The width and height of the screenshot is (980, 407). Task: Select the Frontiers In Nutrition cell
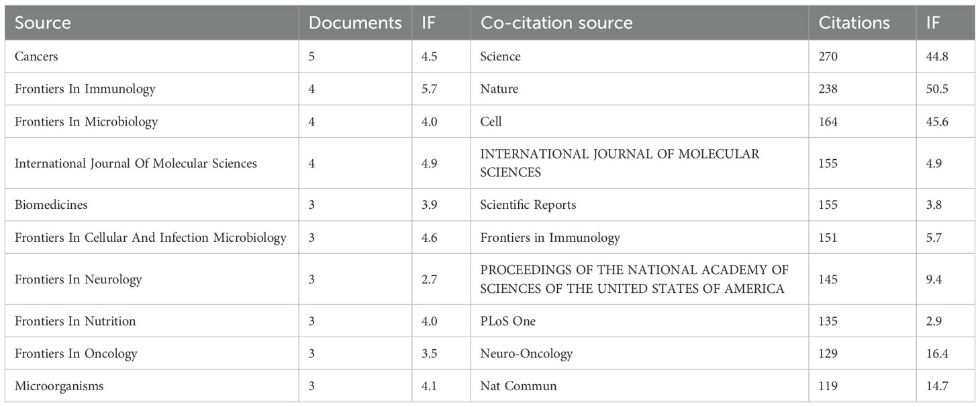(75, 321)
